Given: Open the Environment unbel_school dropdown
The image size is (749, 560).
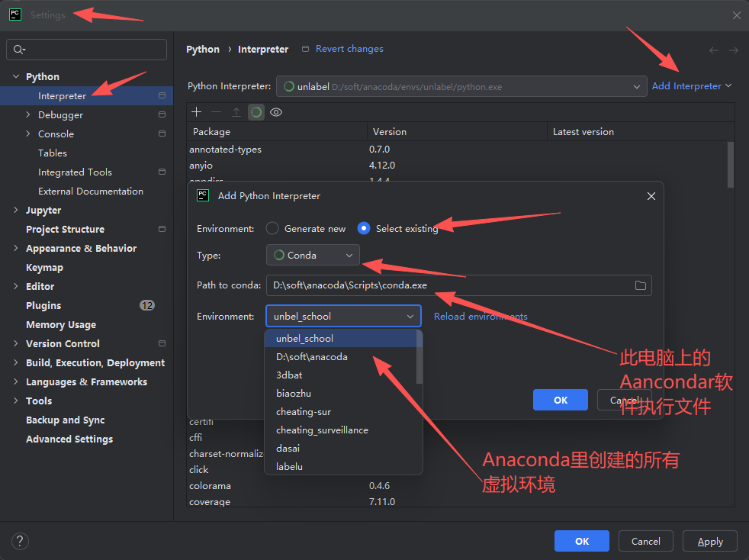Looking at the screenshot, I should pyautogui.click(x=343, y=317).
